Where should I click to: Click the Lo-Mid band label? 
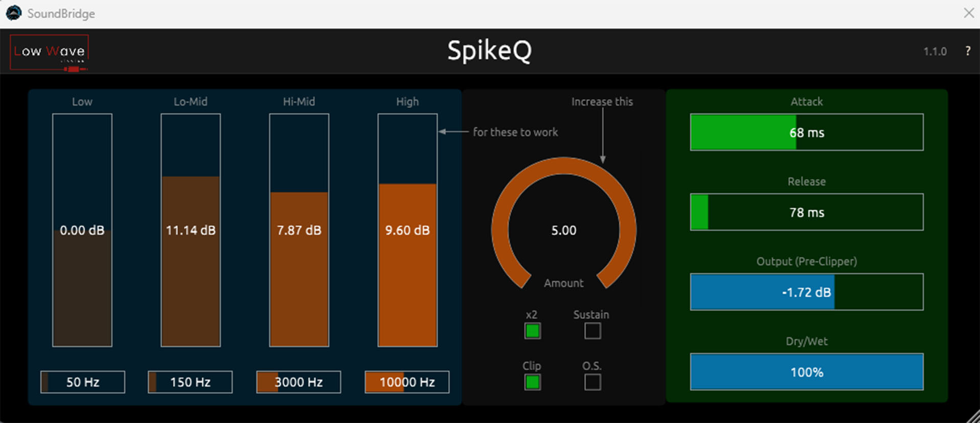point(191,101)
